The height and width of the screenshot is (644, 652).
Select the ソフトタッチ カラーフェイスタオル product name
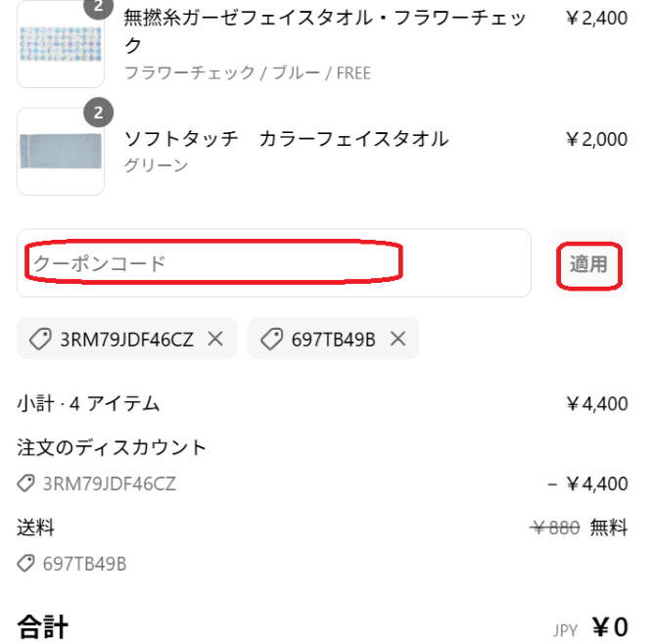287,139
